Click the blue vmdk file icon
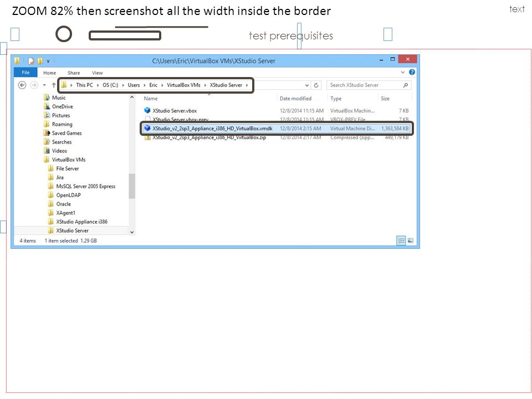This screenshot has height=399, width=532. pyautogui.click(x=147, y=128)
